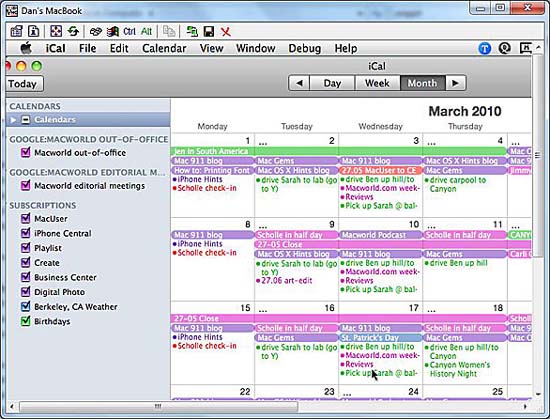Toggle the Playlist subscription checkbox
The width and height of the screenshot is (550, 419).
26,248
